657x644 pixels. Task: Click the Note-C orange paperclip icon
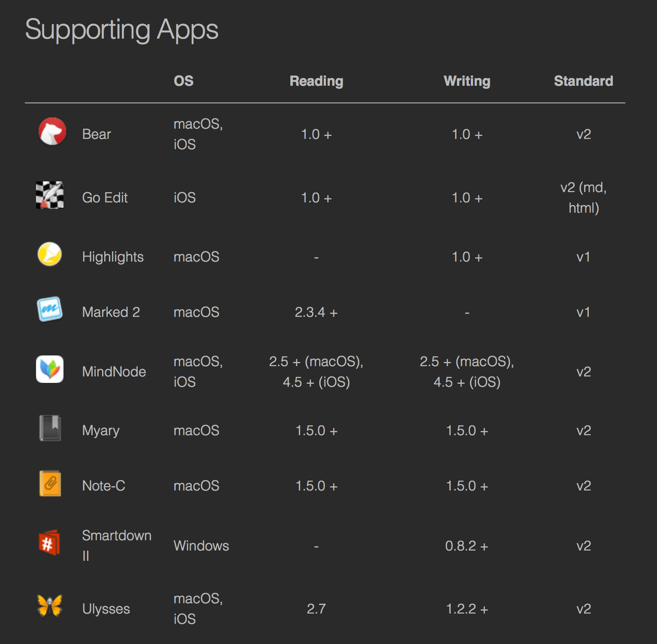coord(50,483)
